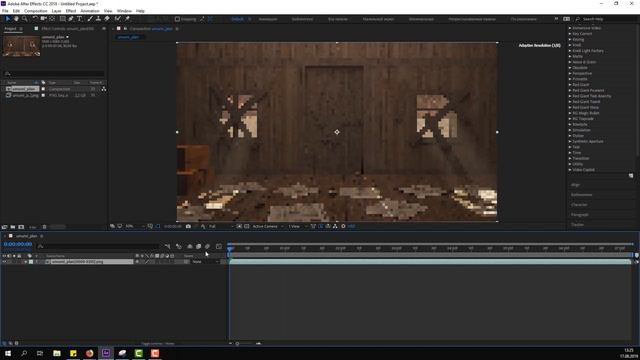The width and height of the screenshot is (640, 360).
Task: Open the Active Camera dropdown
Action: coord(268,226)
